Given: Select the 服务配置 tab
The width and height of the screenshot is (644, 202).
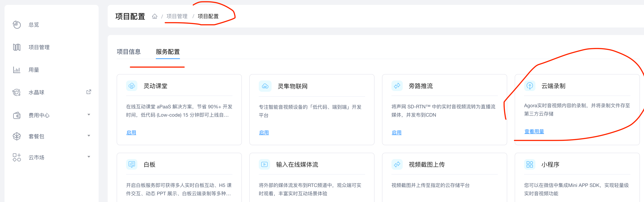Looking at the screenshot, I should (x=167, y=52).
